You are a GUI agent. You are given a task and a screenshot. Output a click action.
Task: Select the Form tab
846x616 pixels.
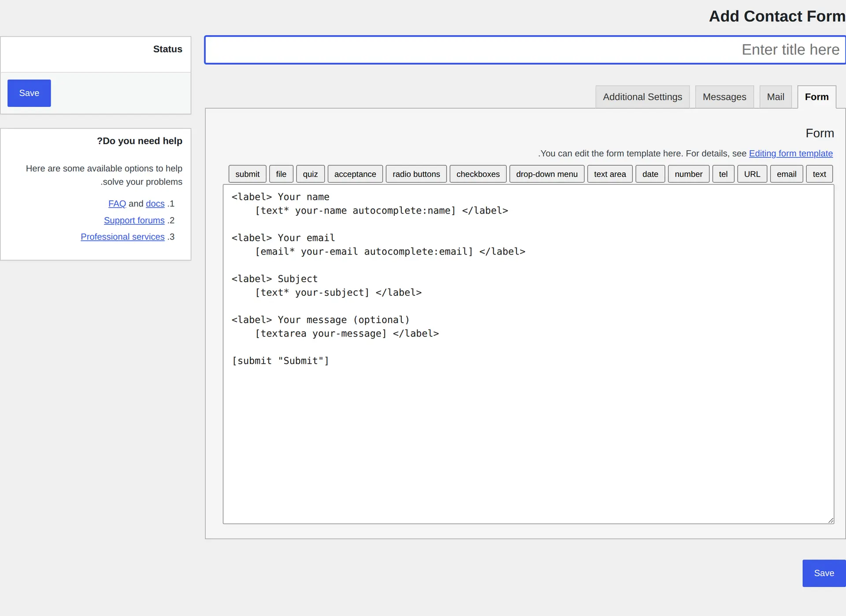coord(816,97)
